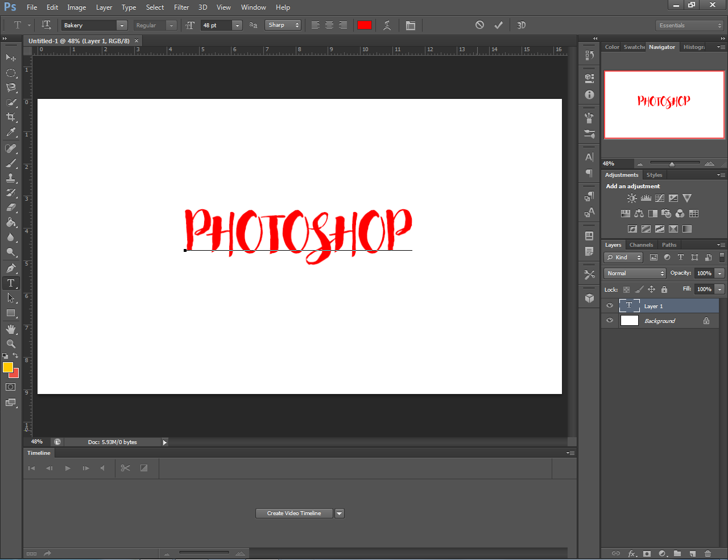Select the Rectangle shape tool

coord(11,313)
